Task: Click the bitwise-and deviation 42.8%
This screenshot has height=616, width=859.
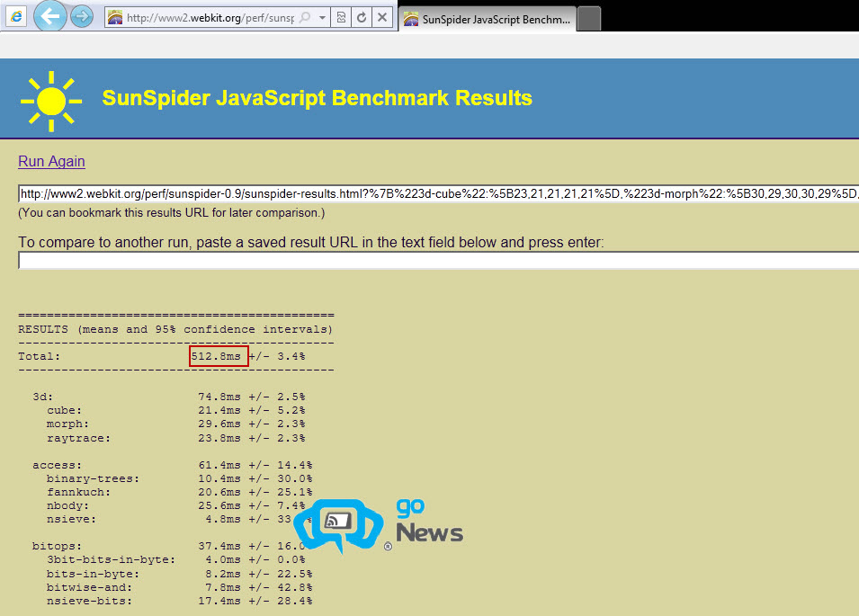Action: (295, 587)
